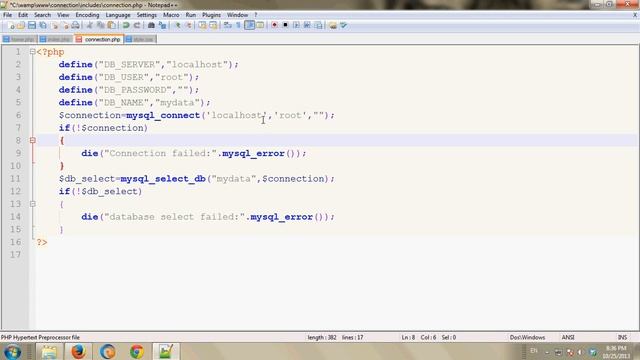
Task: Click ANSI encoding in status bar
Action: [568, 338]
